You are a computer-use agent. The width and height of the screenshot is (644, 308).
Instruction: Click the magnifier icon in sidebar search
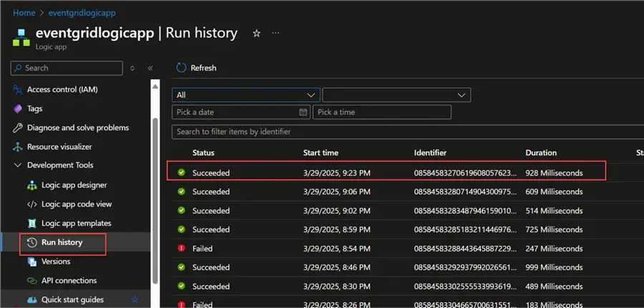[18, 68]
